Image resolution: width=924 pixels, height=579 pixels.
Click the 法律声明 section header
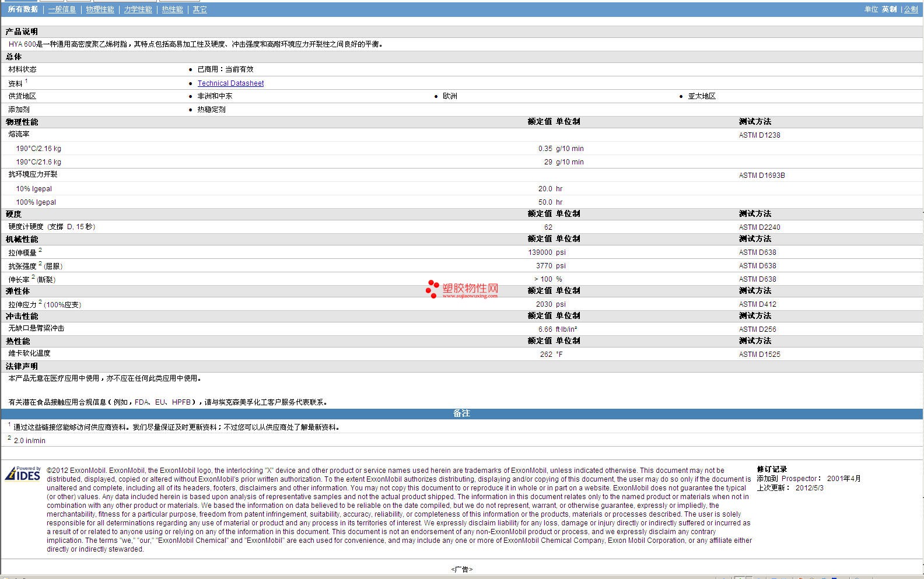[x=22, y=366]
